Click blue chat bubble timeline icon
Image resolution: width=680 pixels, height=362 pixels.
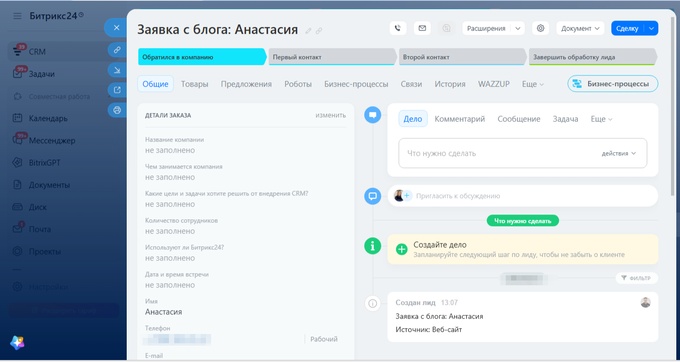pos(373,115)
